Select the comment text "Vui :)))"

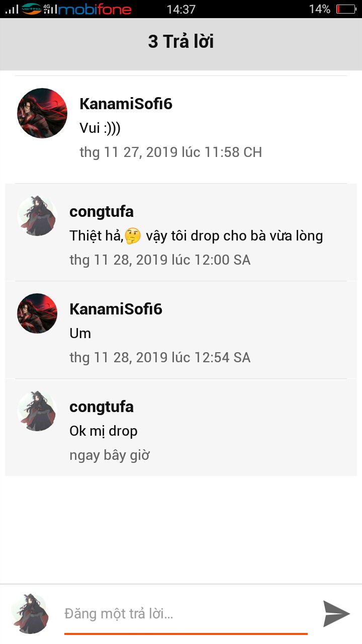coord(100,128)
